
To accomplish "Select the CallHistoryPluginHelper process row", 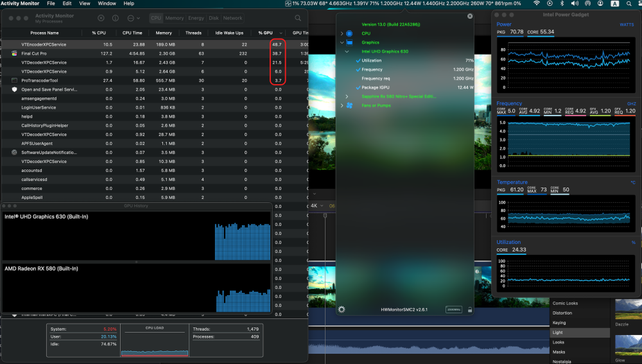I will point(155,125).
